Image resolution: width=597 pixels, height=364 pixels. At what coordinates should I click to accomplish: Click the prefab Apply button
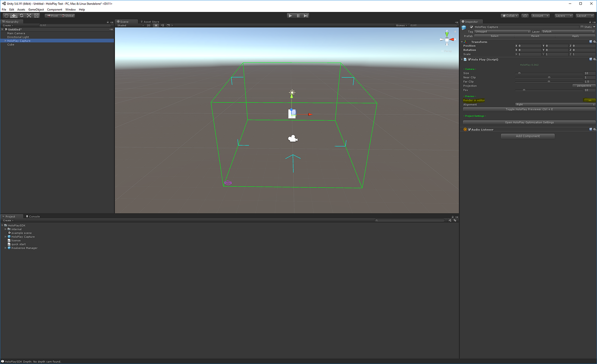(575, 36)
